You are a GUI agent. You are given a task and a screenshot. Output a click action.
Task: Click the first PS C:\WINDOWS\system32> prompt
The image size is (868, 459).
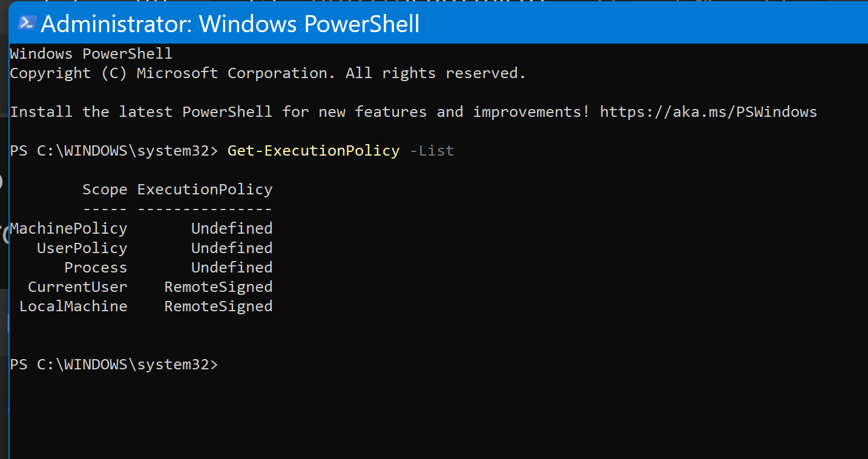coord(114,151)
